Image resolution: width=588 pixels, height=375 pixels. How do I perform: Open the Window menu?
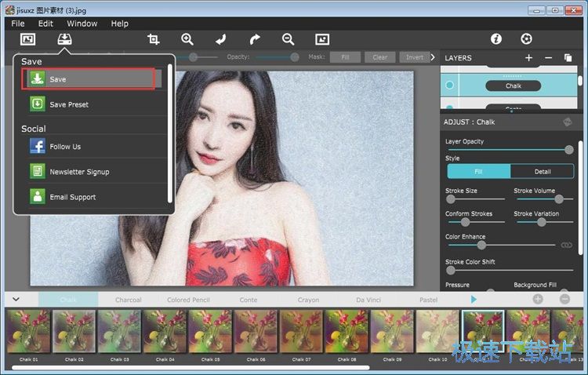pos(82,24)
